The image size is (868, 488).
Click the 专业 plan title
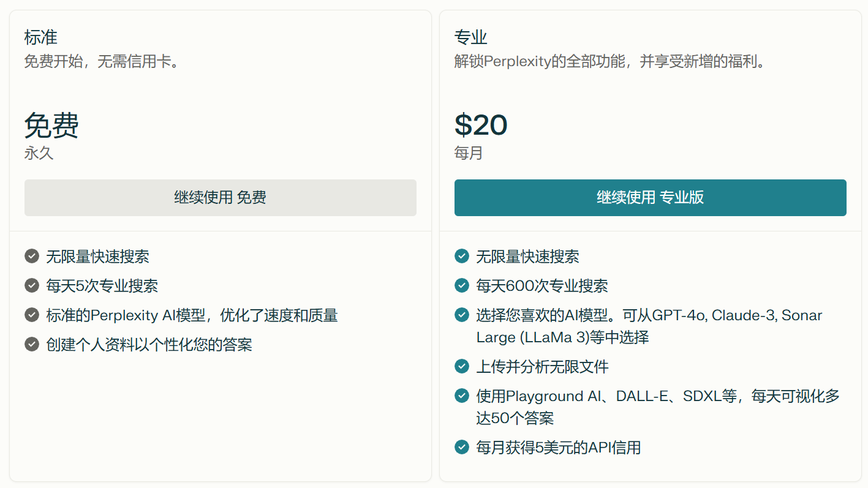471,37
